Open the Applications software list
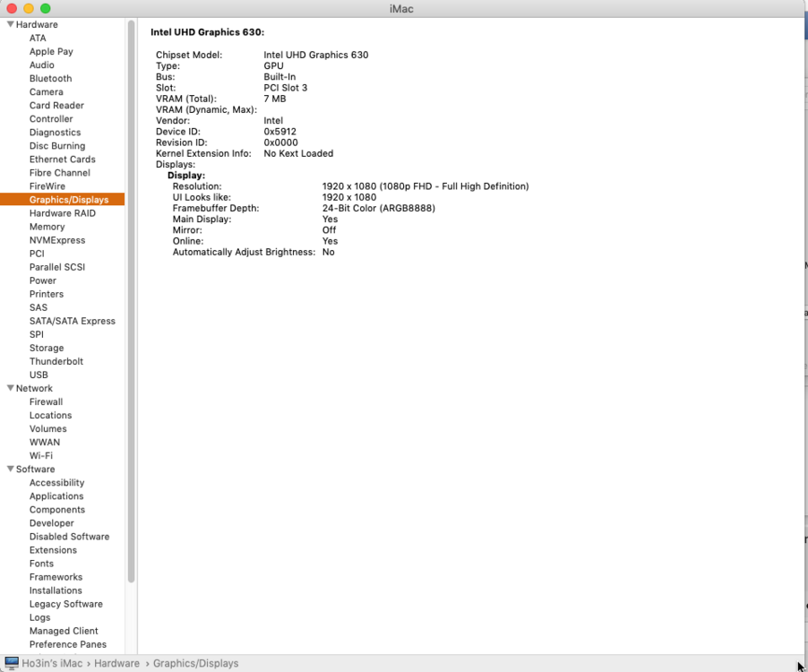This screenshot has width=808, height=672. point(56,495)
